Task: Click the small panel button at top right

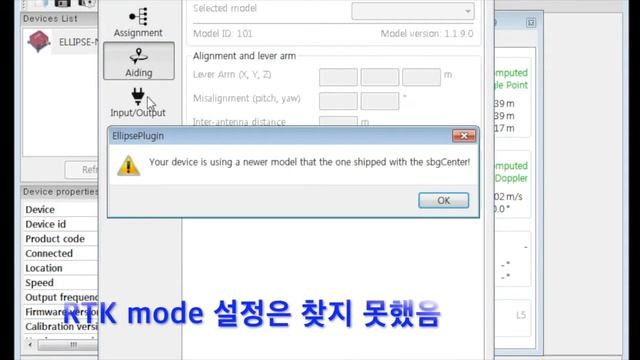Action: (531, 23)
